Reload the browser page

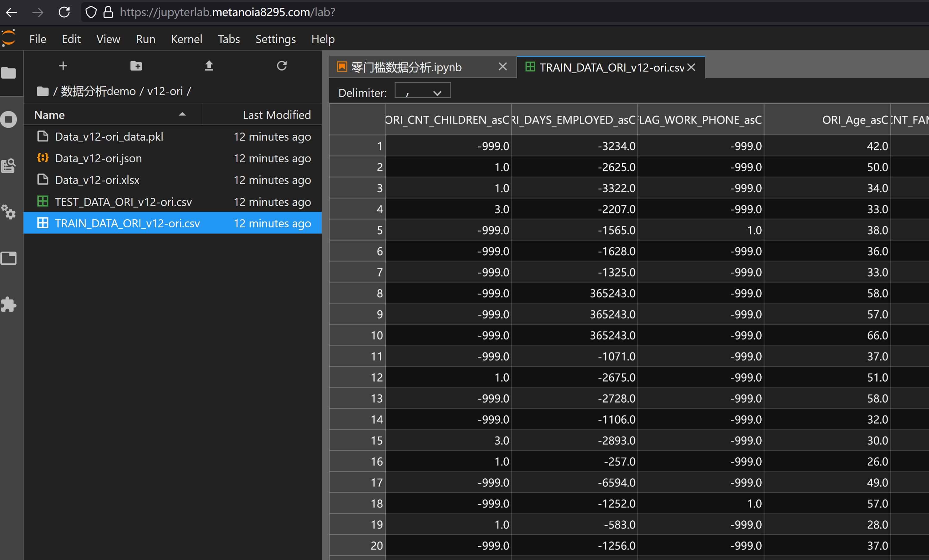[x=64, y=12]
